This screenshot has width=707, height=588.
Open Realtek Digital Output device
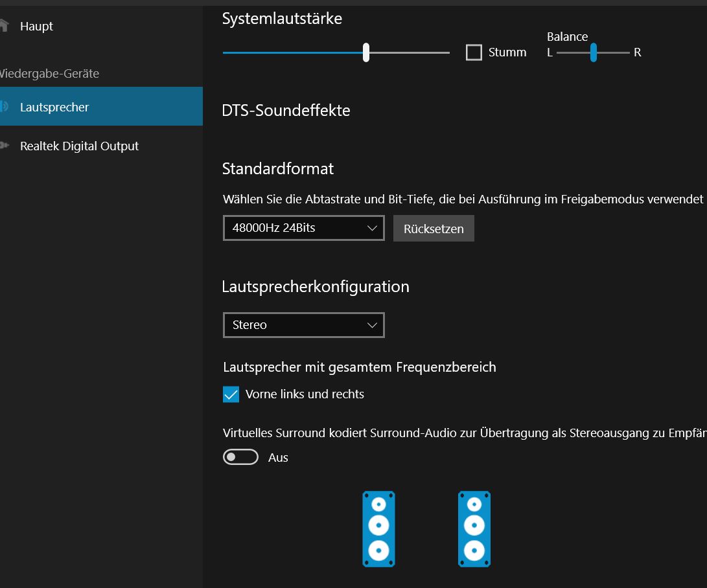(x=79, y=146)
